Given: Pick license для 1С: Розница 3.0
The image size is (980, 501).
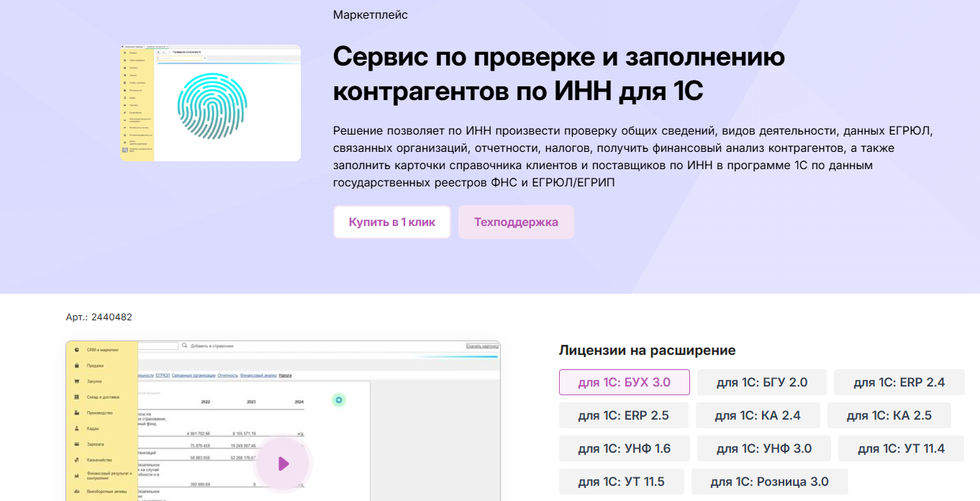Looking at the screenshot, I should pyautogui.click(x=770, y=482).
